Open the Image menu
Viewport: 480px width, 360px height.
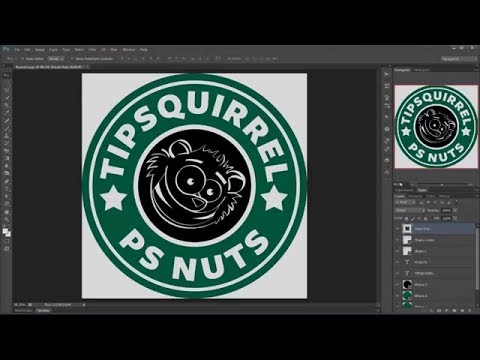(x=40, y=50)
